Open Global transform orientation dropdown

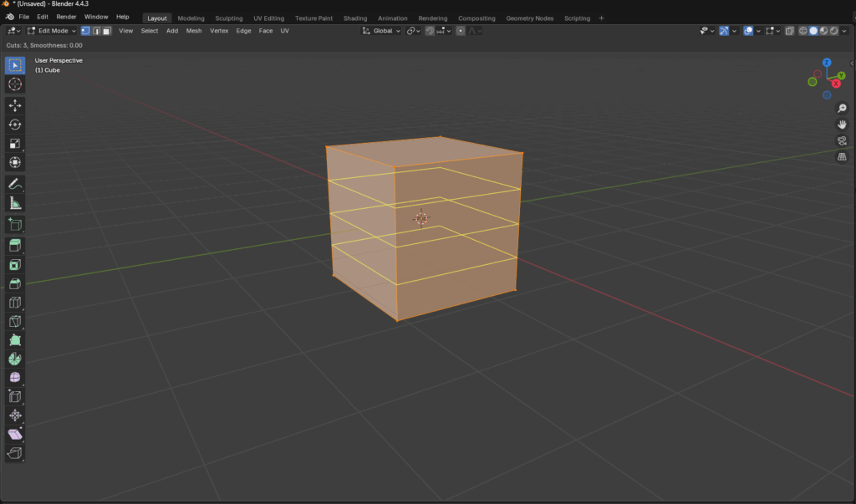[381, 31]
